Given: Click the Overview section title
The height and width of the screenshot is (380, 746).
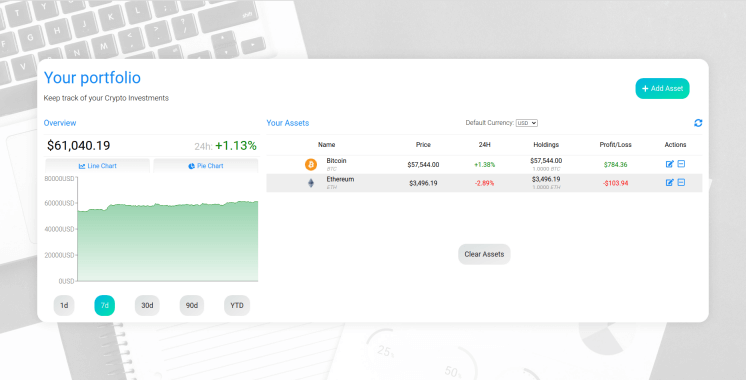Looking at the screenshot, I should coord(60,123).
